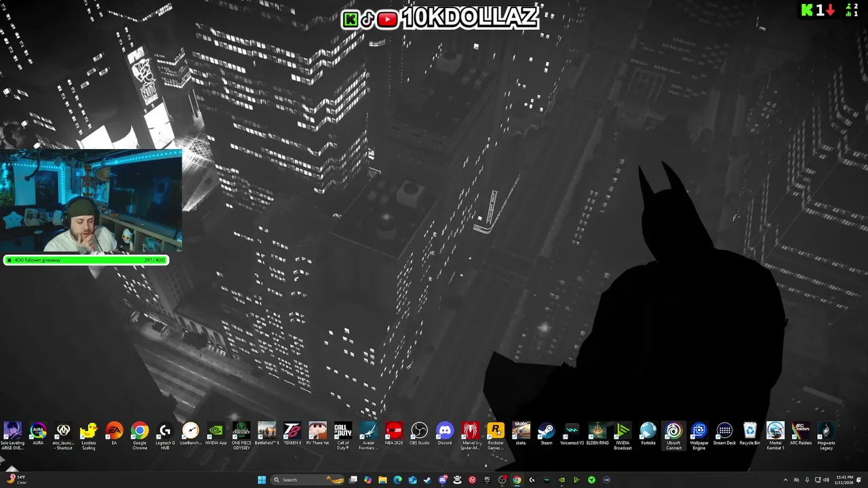Launch Microsoft Edge from the taskbar
Image resolution: width=868 pixels, height=488 pixels.
tap(397, 480)
